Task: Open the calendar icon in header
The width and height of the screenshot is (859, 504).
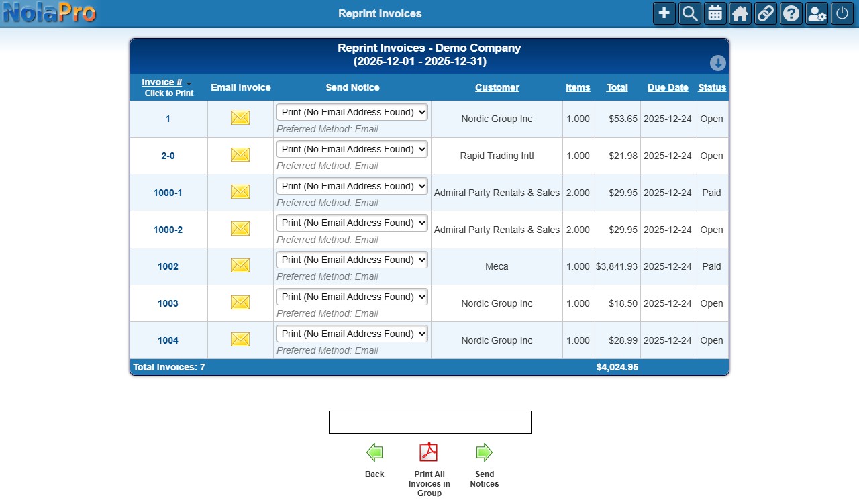Action: [715, 13]
